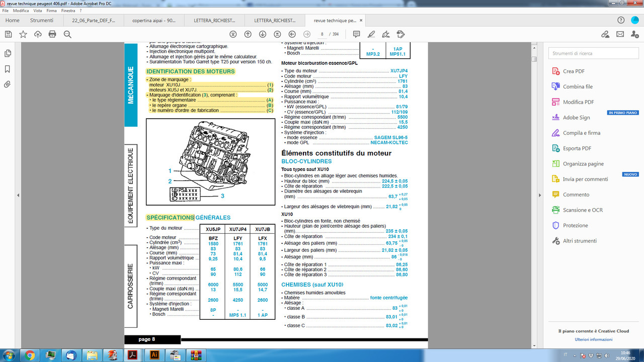This screenshot has width=644, height=362.
Task: Switch to the Strumenti tab
Action: click(x=42, y=21)
